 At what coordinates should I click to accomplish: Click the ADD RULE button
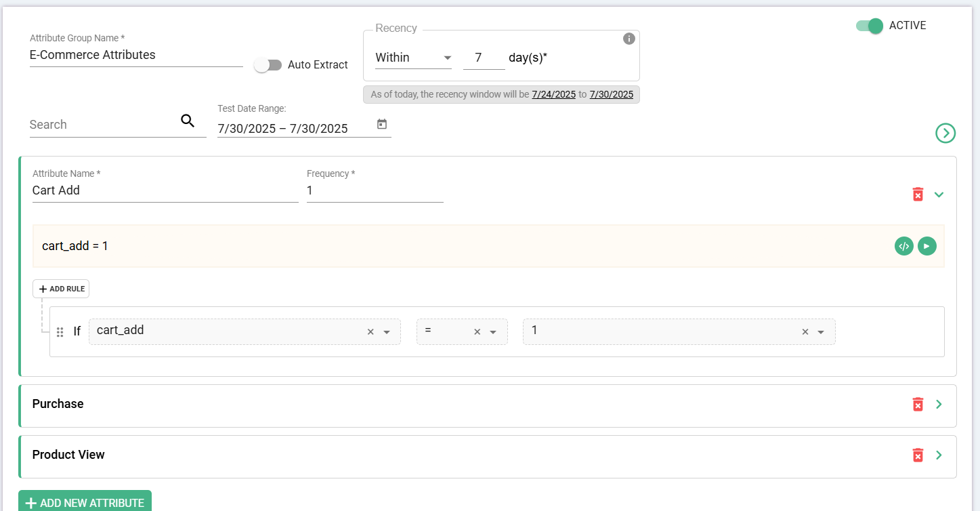tap(61, 289)
